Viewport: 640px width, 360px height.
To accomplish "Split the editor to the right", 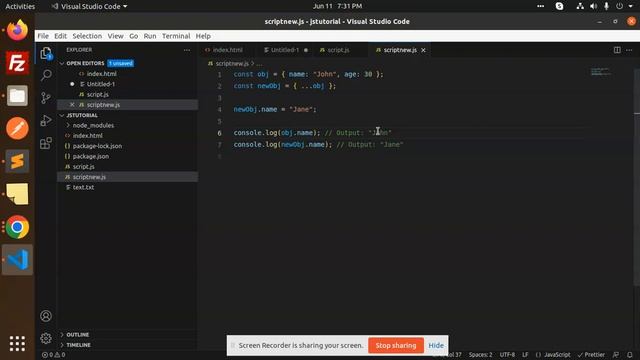I will tap(617, 50).
